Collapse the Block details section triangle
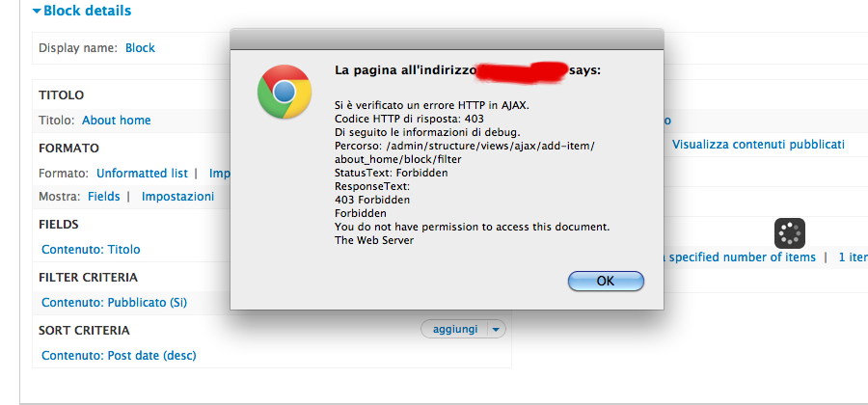Viewport: 868px width, 405px height. [x=37, y=11]
